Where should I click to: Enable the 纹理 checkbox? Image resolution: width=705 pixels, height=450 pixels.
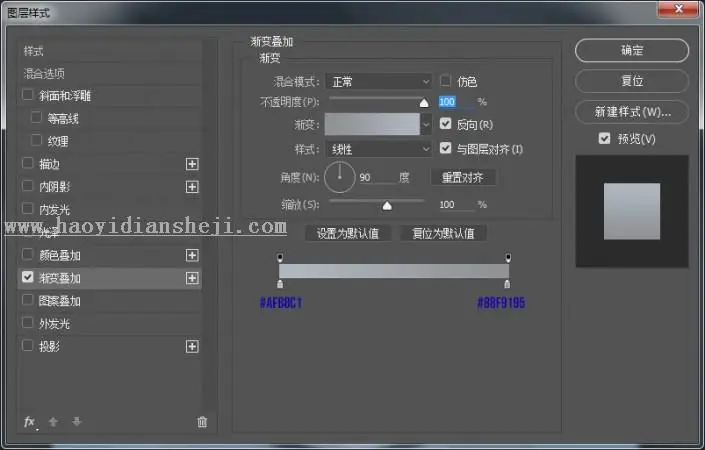[x=36, y=140]
